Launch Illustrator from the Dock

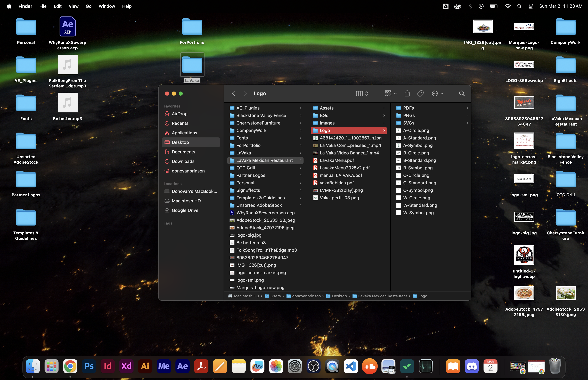pyautogui.click(x=145, y=366)
